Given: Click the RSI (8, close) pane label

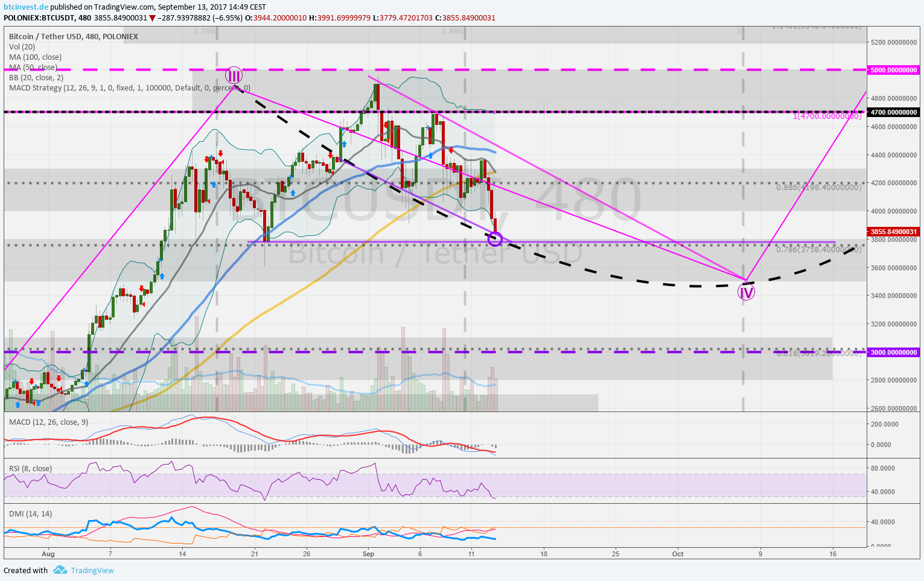Looking at the screenshot, I should coord(30,469).
